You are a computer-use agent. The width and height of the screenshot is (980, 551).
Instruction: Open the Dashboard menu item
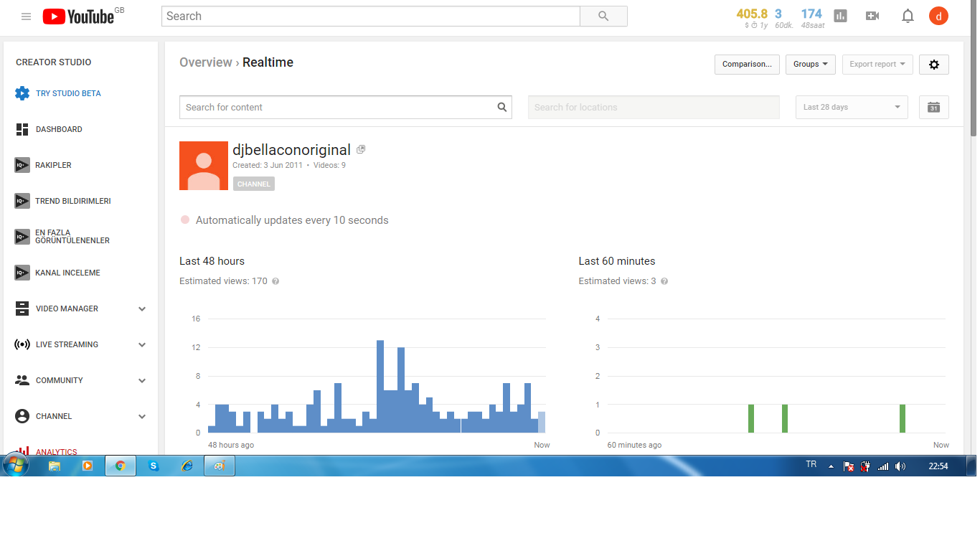click(59, 129)
